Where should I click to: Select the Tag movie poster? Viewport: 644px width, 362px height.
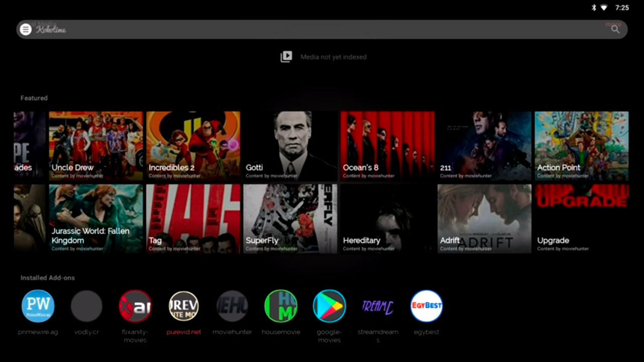193,219
